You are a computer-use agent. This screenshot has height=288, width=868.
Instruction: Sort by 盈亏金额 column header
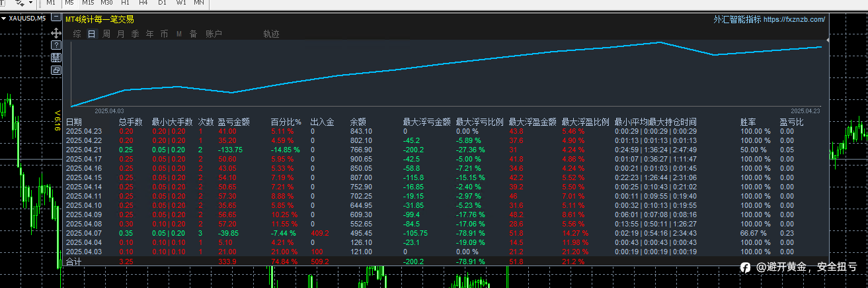(233, 122)
